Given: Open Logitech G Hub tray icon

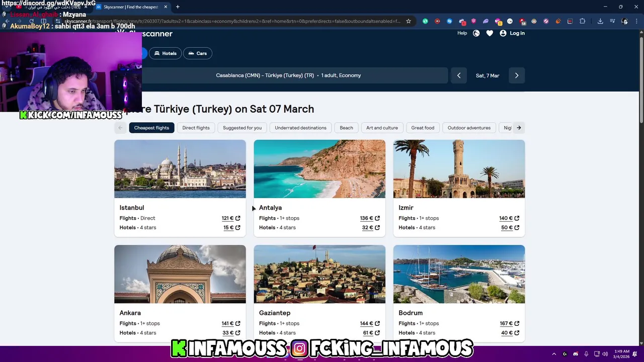Looking at the screenshot, I should coord(565,354).
